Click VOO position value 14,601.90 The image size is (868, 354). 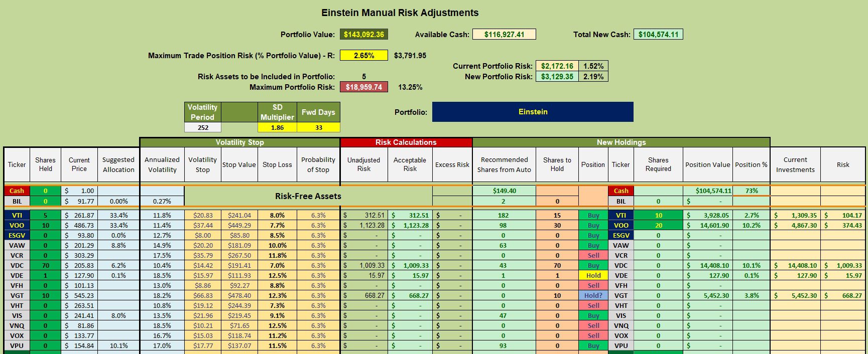(708, 225)
